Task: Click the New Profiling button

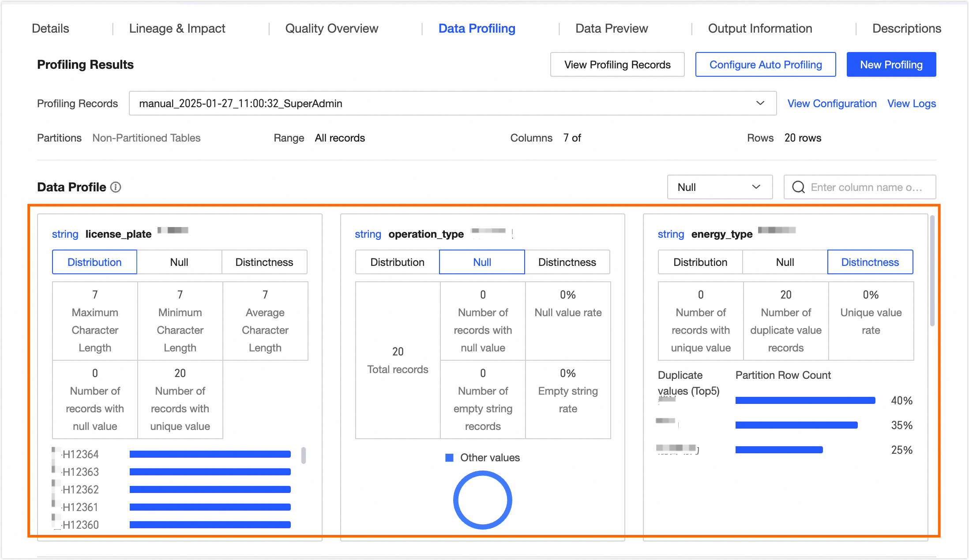Action: pyautogui.click(x=891, y=65)
